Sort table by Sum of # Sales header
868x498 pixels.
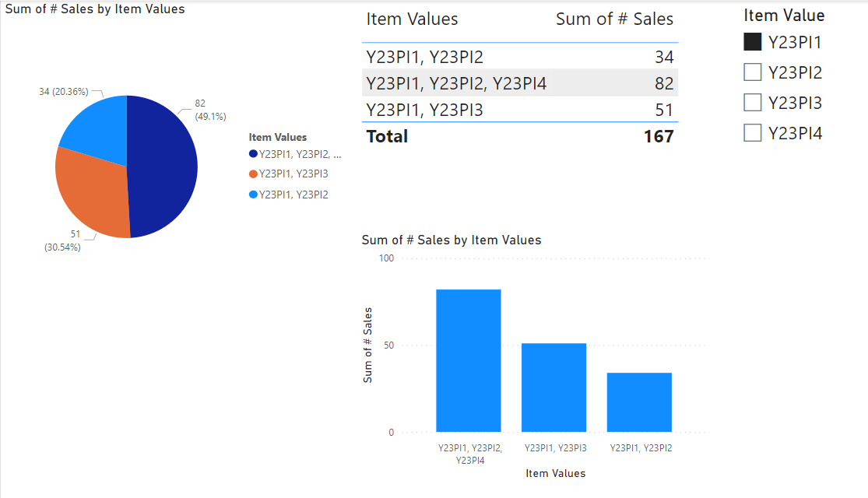[x=614, y=19]
